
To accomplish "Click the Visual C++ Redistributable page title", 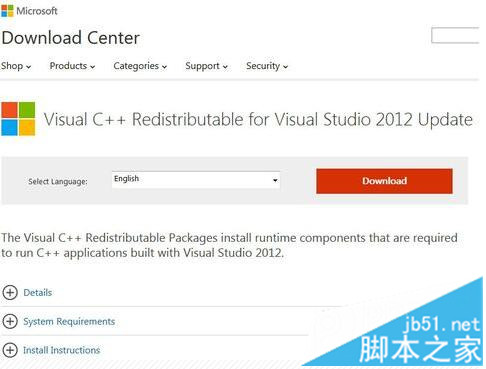I will [x=258, y=120].
